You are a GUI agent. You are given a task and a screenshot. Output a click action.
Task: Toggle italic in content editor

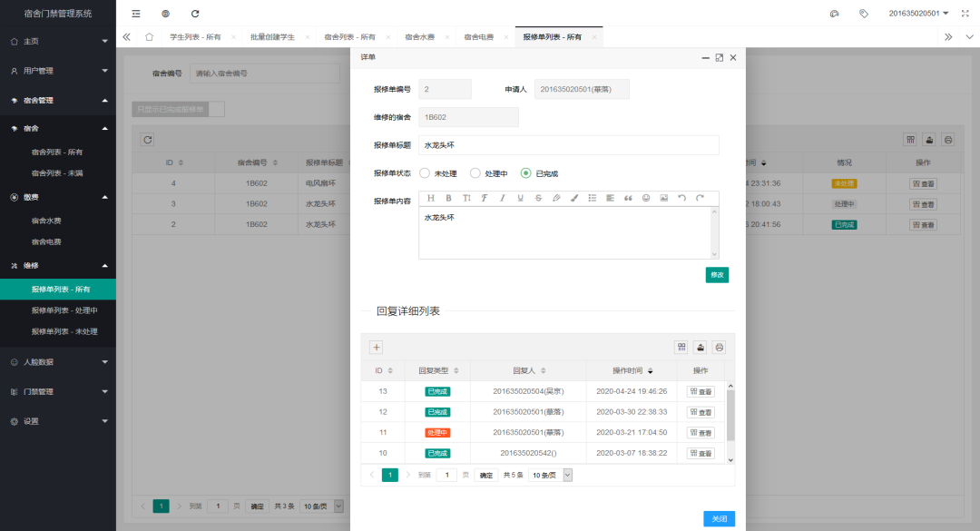[x=502, y=198]
